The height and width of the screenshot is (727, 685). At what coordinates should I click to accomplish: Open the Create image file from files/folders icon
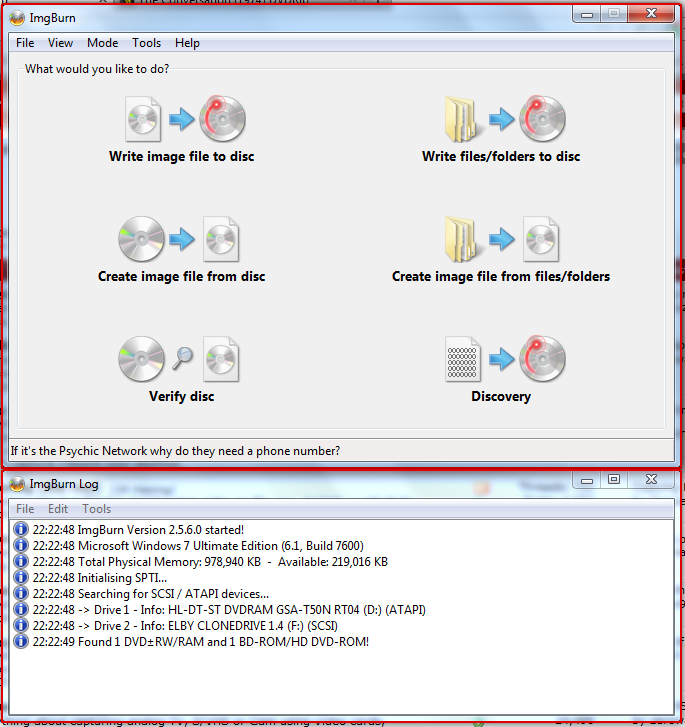501,239
